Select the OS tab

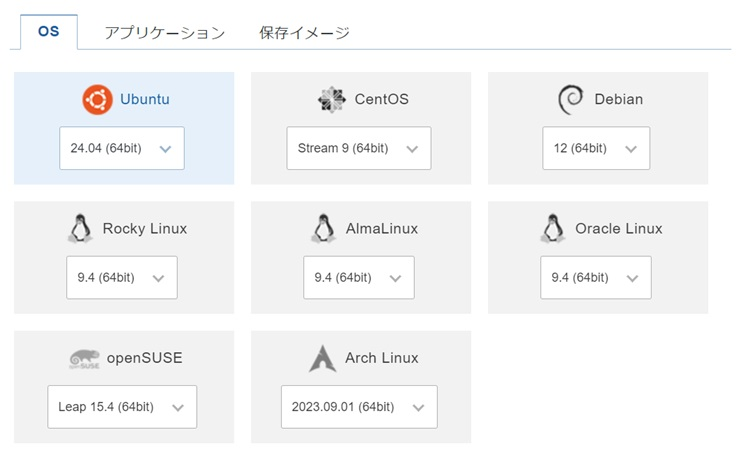49,32
